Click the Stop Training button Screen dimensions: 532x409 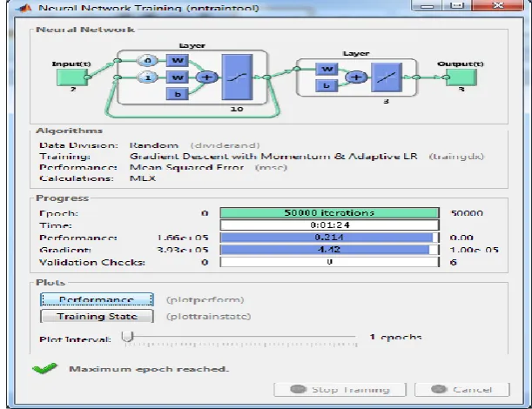tap(340, 389)
